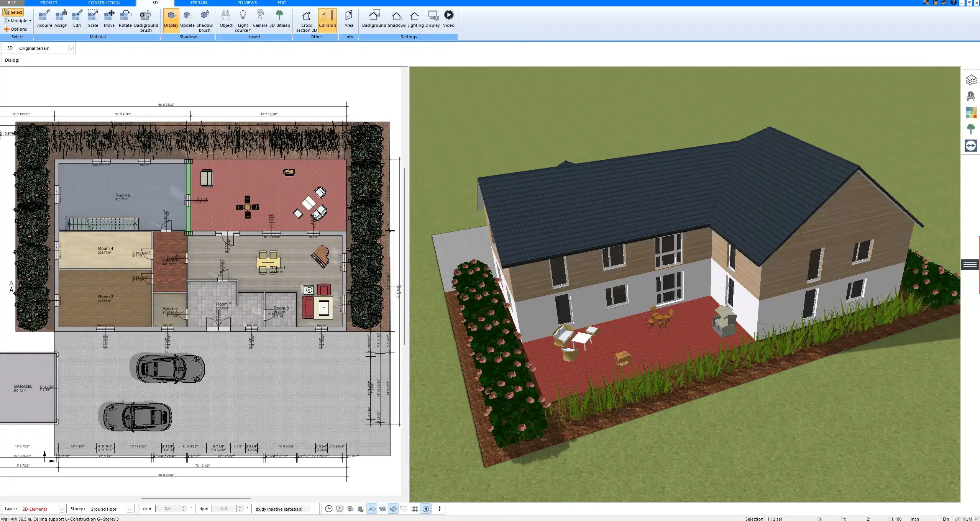Toggle the highlighted roof outline icon
Viewport: 980px width, 521px height.
tap(372, 509)
